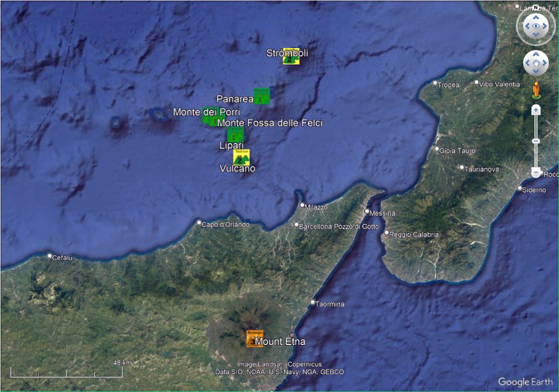Screen dimensions: 559x392
Task: Click the hand icon in Move joystick
Action: 536,63
